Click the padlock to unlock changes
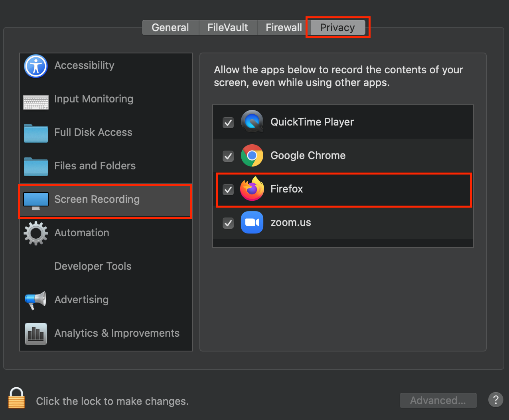This screenshot has width=509, height=420. [17, 398]
